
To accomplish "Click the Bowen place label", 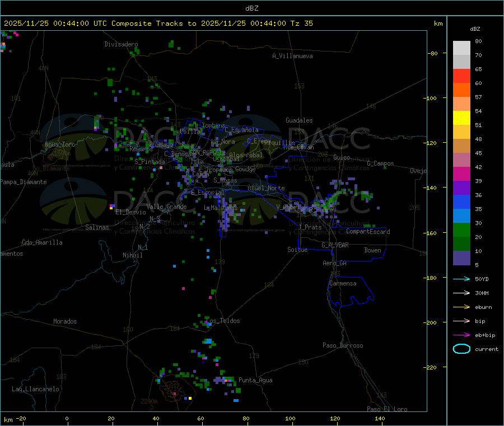I will [372, 250].
